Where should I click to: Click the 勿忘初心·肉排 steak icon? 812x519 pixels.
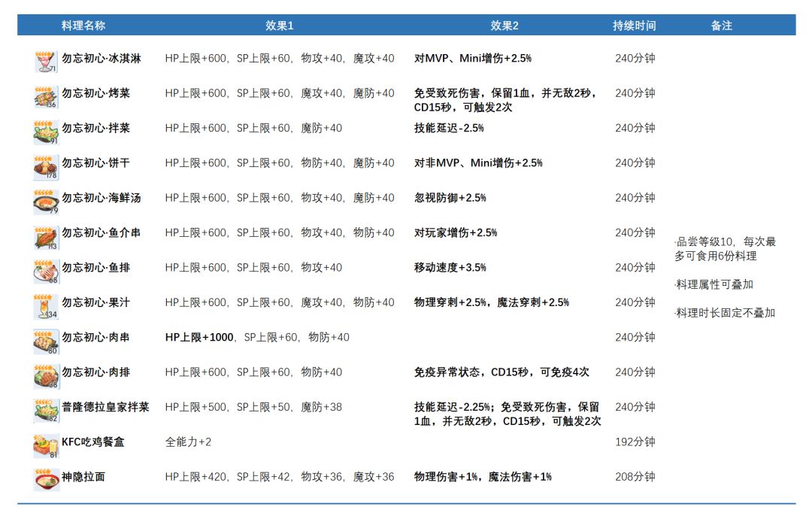tap(46, 376)
